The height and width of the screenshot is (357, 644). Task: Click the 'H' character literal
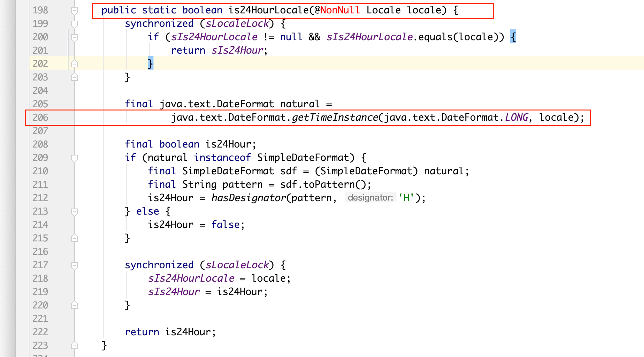(x=406, y=198)
